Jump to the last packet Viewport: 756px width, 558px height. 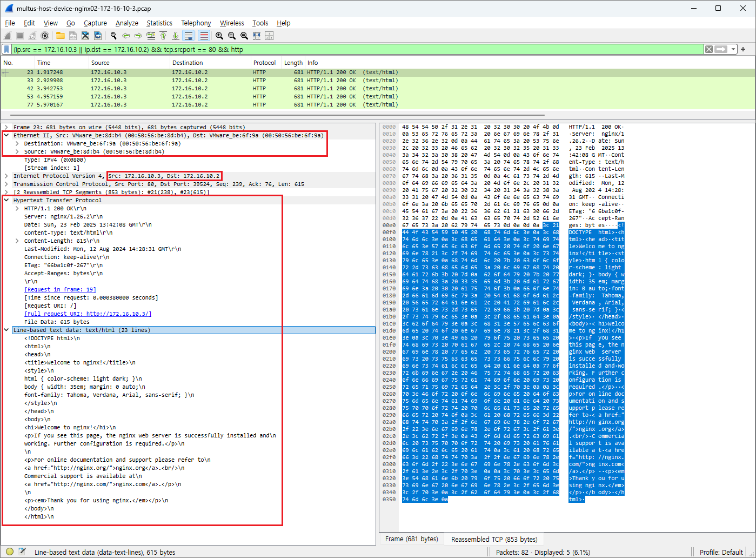click(x=176, y=36)
